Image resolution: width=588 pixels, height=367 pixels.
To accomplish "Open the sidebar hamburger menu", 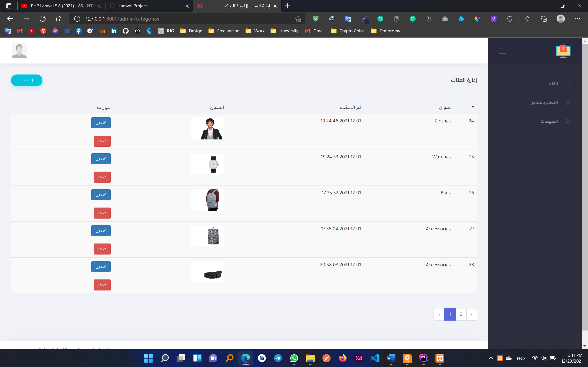I will coord(503,51).
